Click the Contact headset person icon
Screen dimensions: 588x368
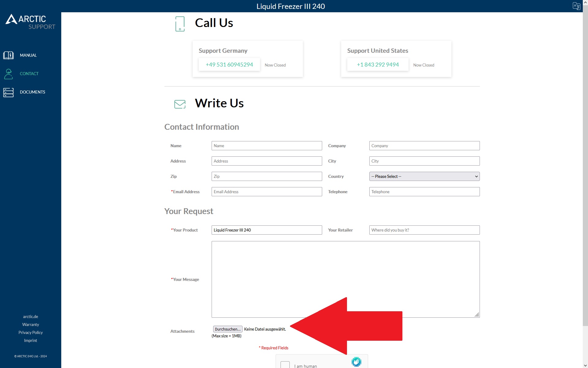click(x=8, y=74)
